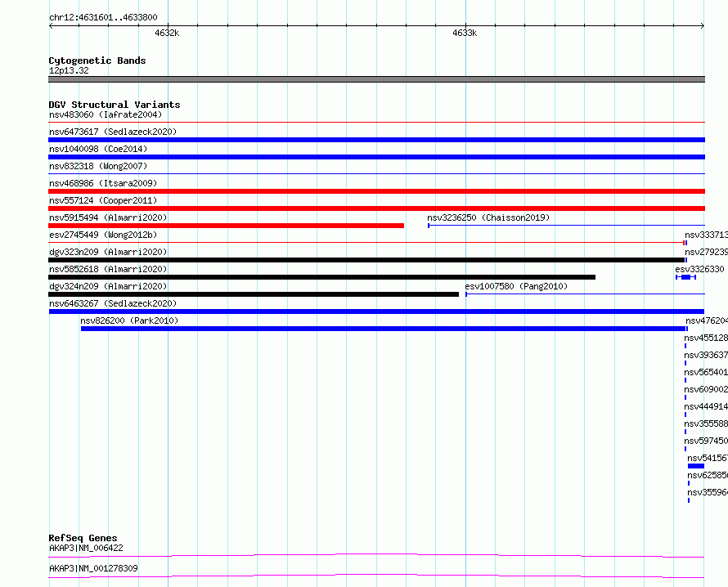Viewport: 728px width, 587px height.
Task: Click the blue block under the nsv54156 label
Action: click(696, 466)
